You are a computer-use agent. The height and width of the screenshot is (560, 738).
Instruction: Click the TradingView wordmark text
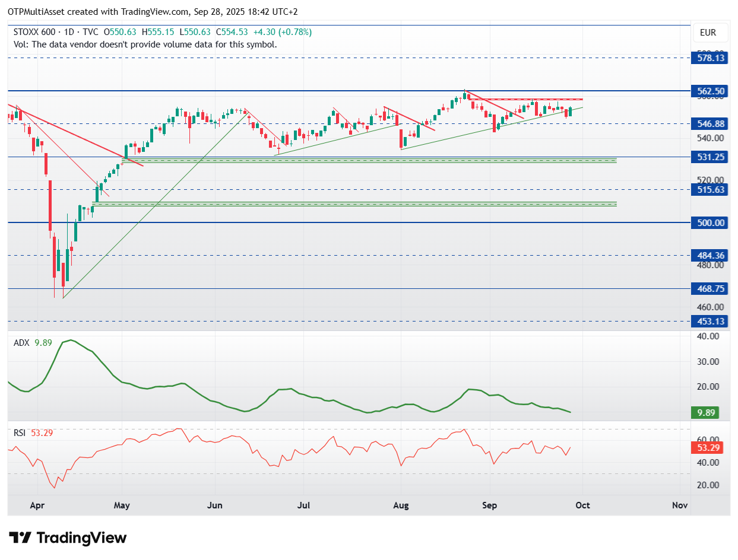pyautogui.click(x=81, y=538)
